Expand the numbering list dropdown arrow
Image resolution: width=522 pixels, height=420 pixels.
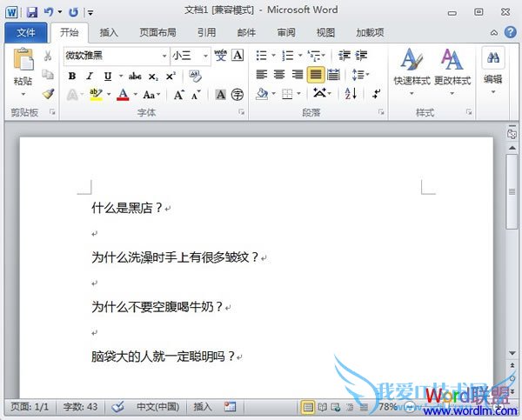[x=300, y=56]
